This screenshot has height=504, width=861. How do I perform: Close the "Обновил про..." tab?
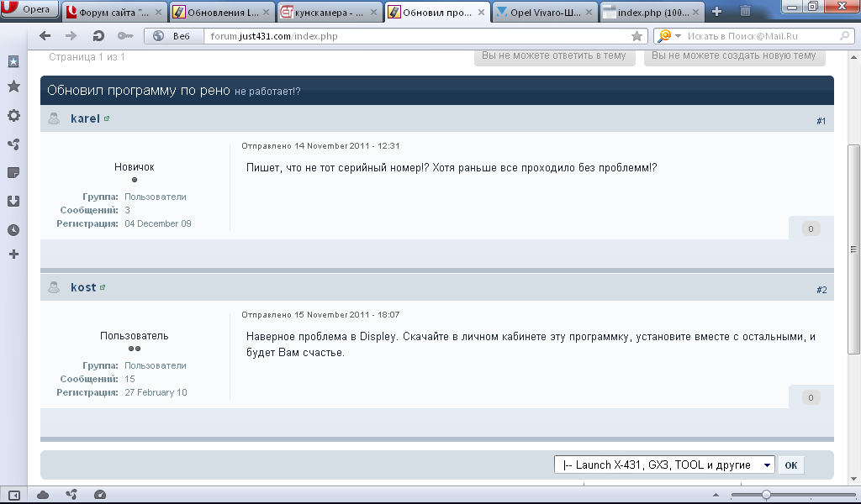click(x=481, y=12)
